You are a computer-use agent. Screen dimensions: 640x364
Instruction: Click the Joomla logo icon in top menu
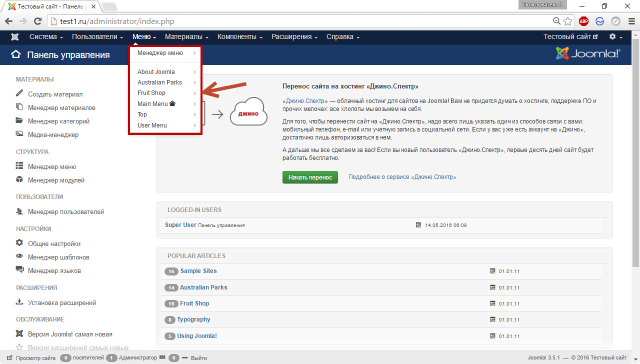(15, 37)
